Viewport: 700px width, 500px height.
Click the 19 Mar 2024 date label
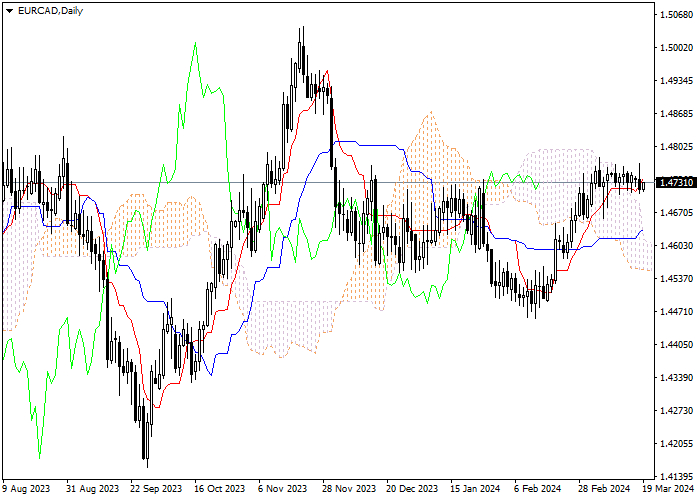coord(668,488)
